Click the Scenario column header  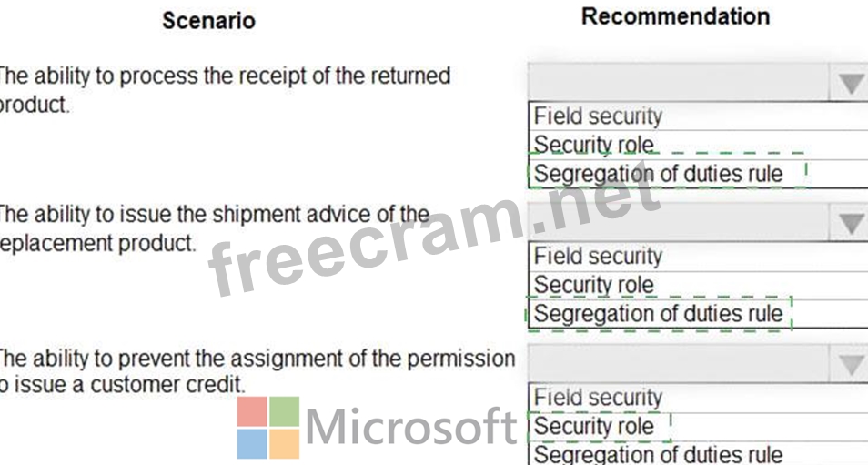click(x=208, y=21)
